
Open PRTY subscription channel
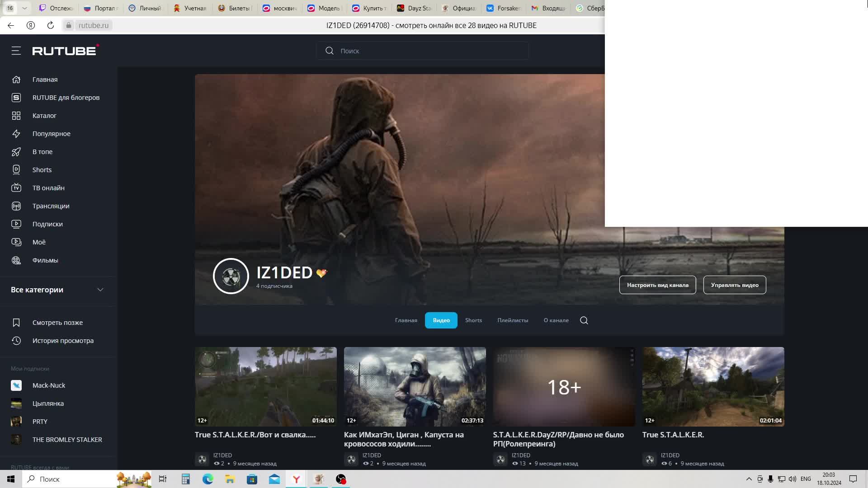point(40,422)
